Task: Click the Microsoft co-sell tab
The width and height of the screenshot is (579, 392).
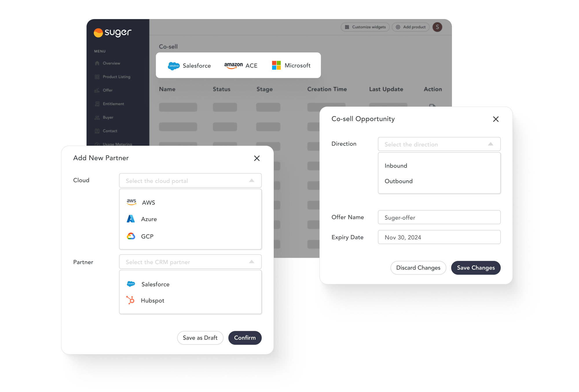Action: 290,66
